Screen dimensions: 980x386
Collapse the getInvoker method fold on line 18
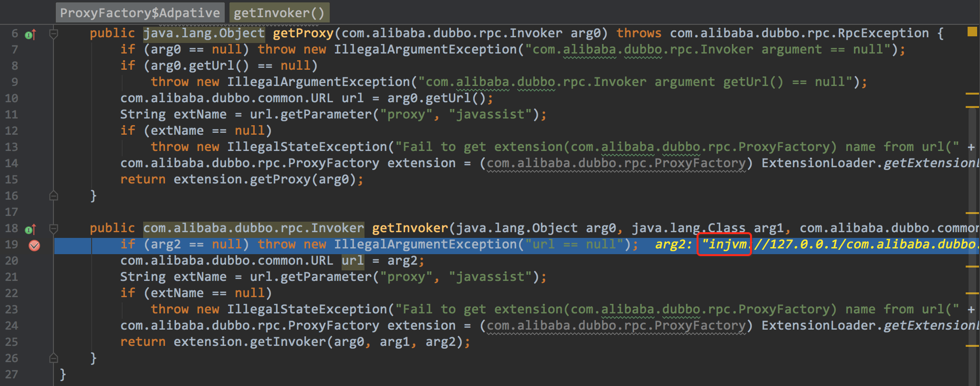click(54, 229)
